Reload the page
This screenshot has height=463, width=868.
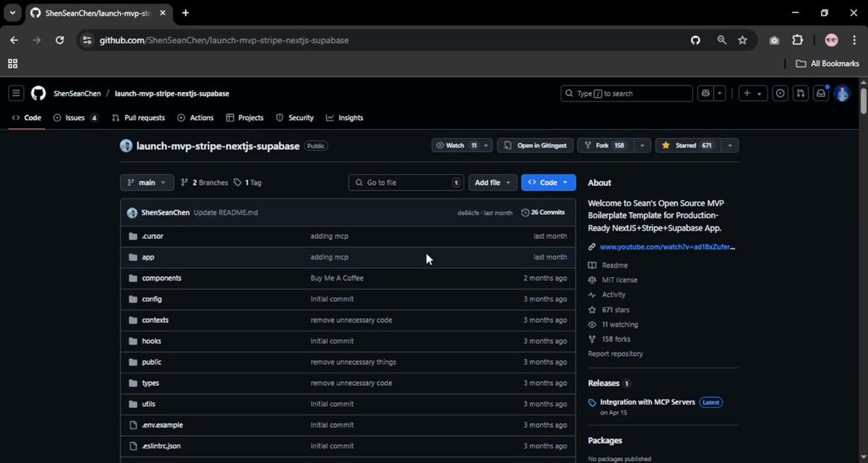point(60,41)
